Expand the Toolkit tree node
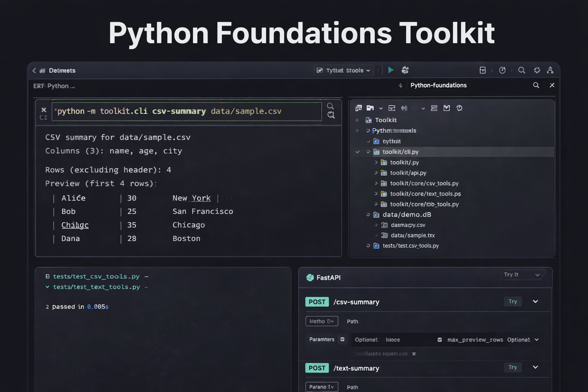This screenshot has width=588, height=392. click(x=358, y=120)
